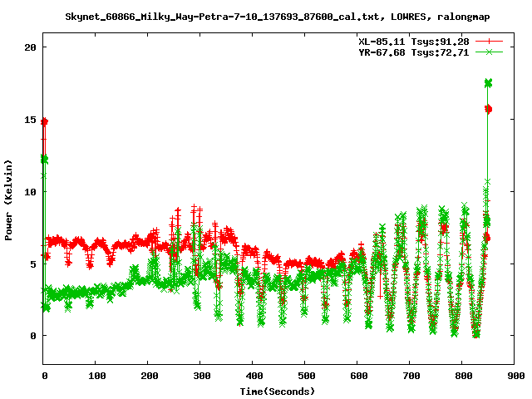Viewport: 532px width, 399px height.
Task: Click the red legend line sample
Action: [489, 42]
